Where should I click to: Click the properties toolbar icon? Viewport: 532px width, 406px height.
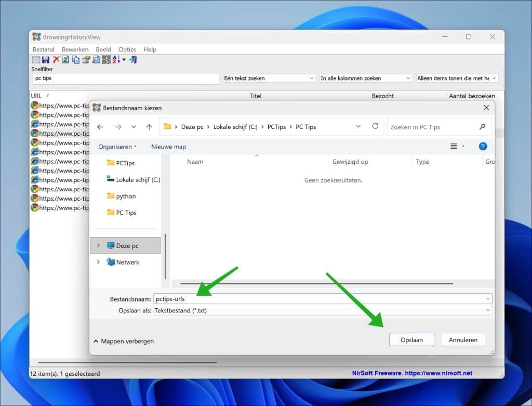click(x=86, y=60)
